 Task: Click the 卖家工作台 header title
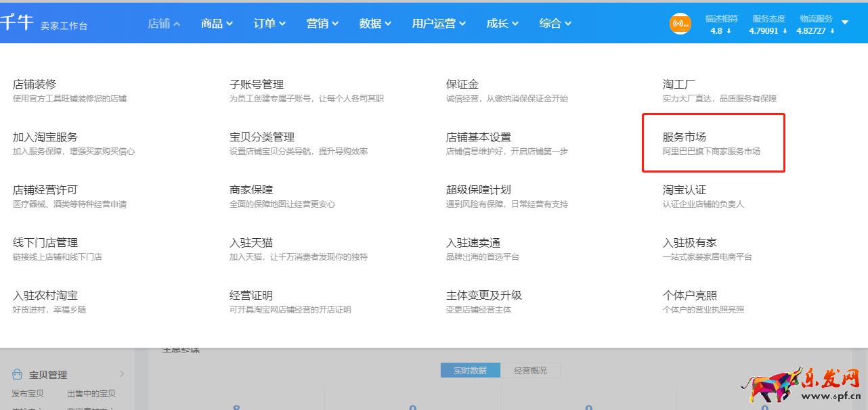[64, 26]
